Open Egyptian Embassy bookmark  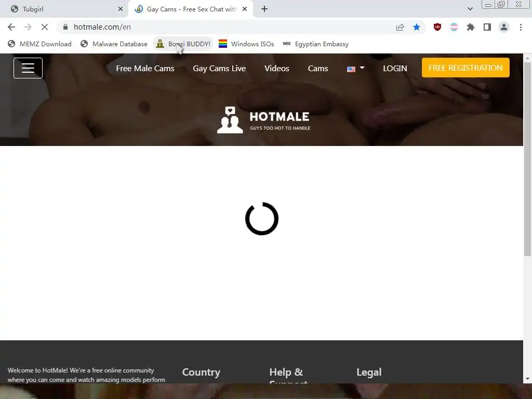point(316,44)
